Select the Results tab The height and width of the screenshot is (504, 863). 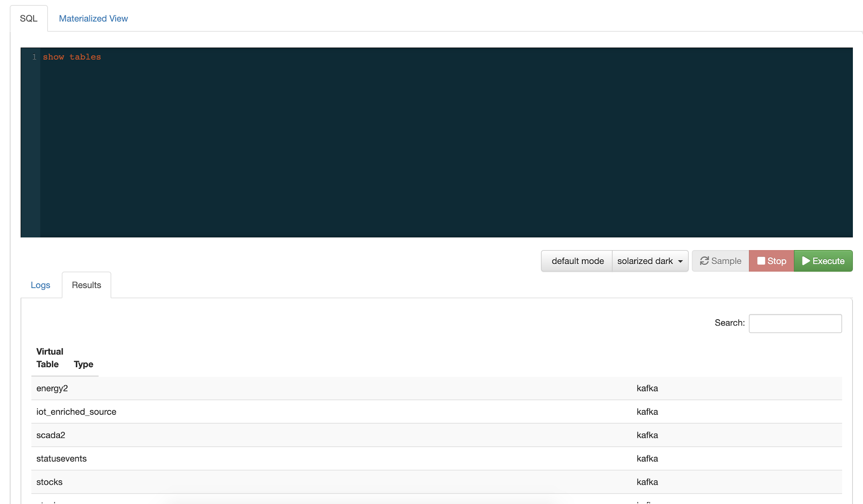[86, 285]
